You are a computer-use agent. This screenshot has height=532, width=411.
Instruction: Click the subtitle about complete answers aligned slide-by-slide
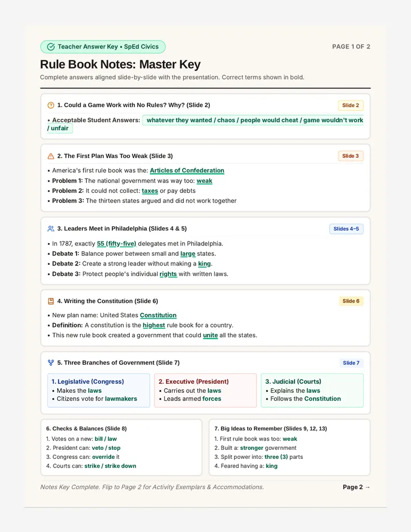pos(172,78)
